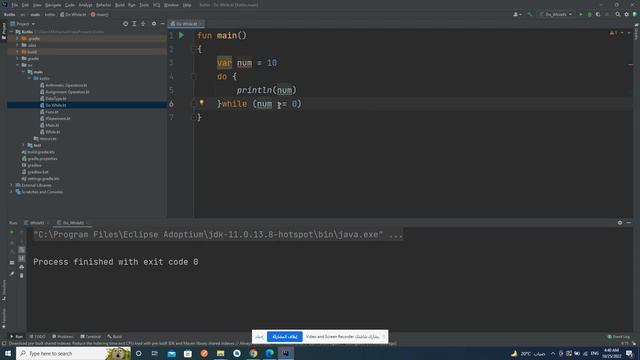
Task: Click the green run gutter arrow beside main
Action: (181, 36)
